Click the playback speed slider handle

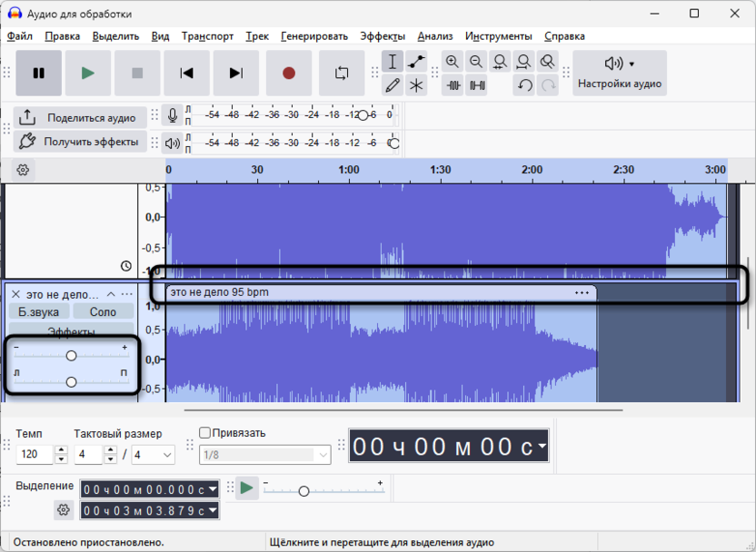(303, 491)
